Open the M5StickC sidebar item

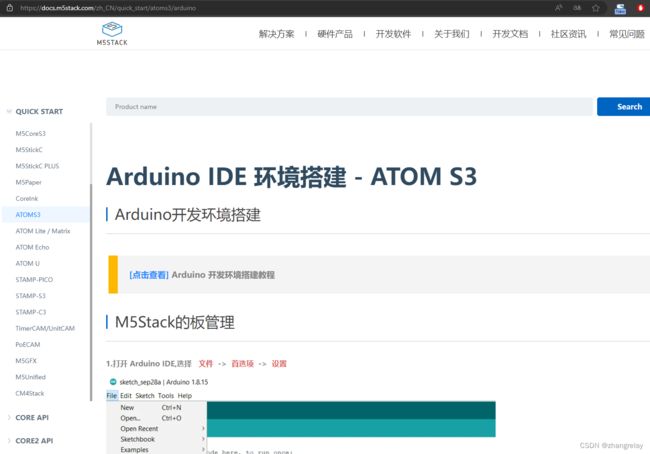[x=29, y=150]
